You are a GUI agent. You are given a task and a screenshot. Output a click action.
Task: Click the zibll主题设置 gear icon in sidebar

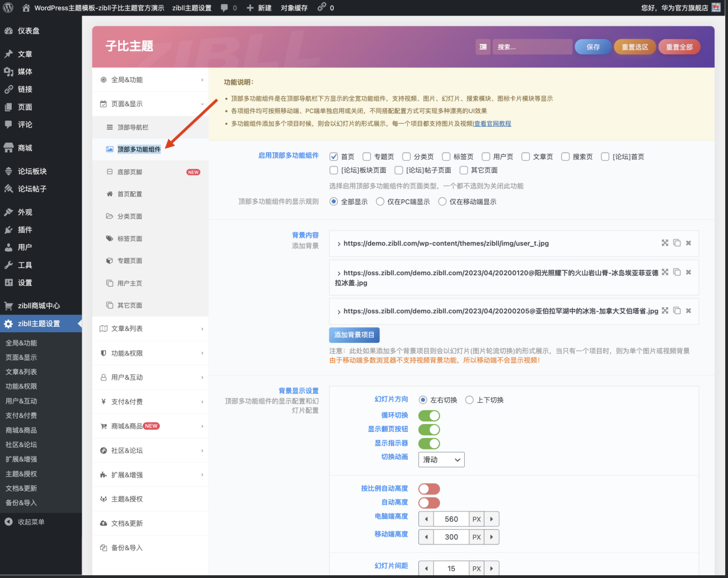pos(8,324)
